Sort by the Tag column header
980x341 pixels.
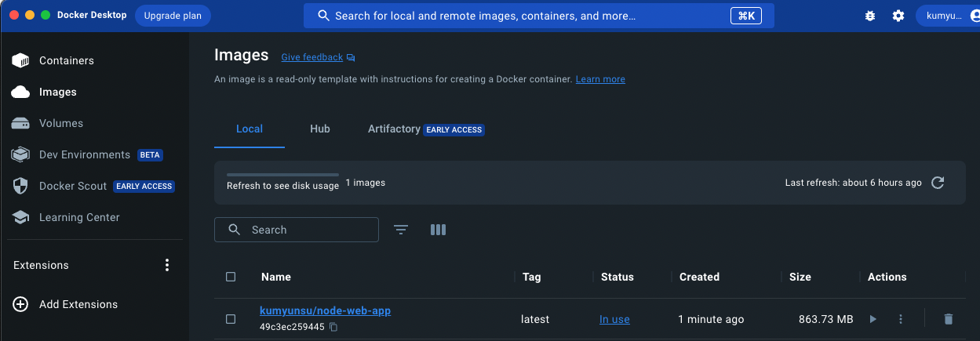[532, 277]
